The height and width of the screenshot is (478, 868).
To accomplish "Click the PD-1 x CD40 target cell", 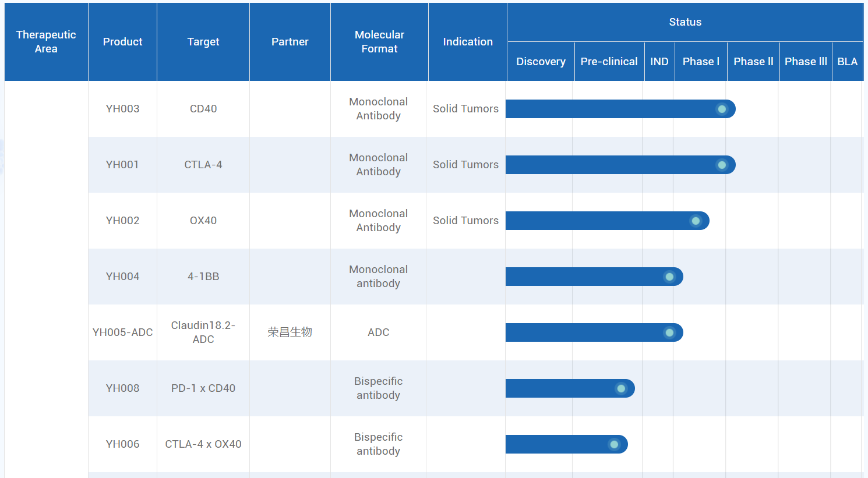I will pos(203,388).
